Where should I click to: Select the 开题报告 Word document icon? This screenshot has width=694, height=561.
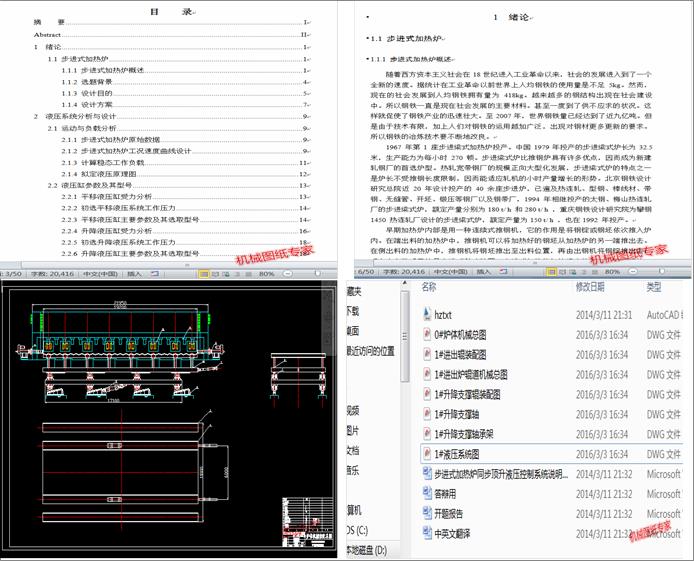click(427, 513)
